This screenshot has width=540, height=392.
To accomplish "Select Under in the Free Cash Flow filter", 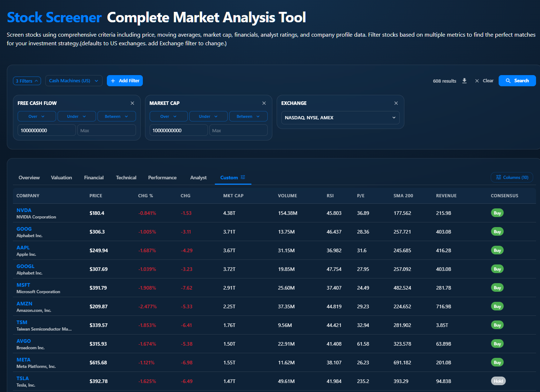I will pos(77,116).
